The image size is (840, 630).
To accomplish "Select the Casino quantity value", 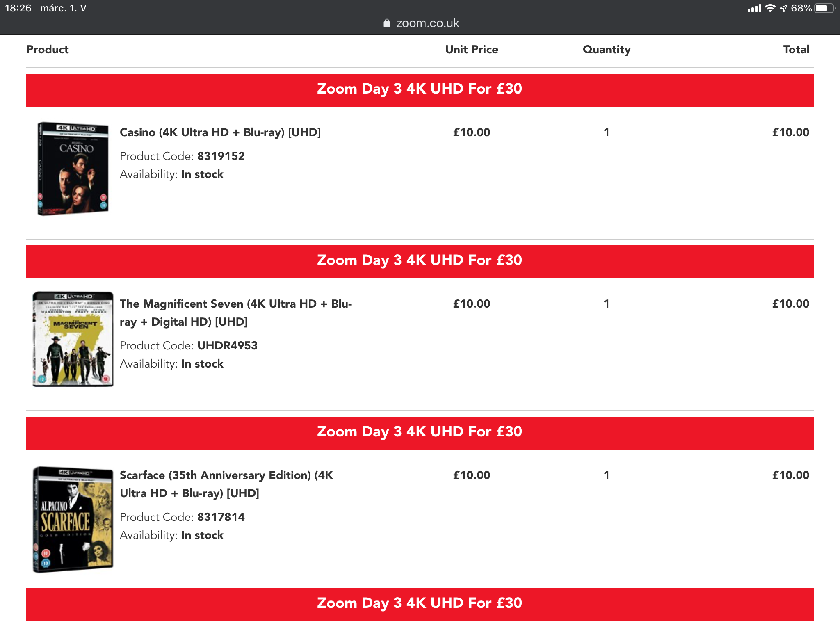I will [607, 132].
